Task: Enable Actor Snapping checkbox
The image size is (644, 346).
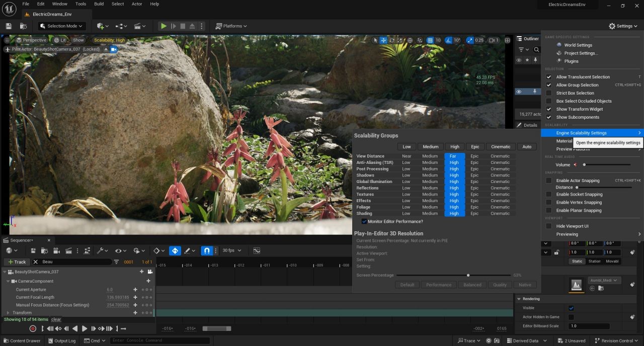Action: pos(549,181)
